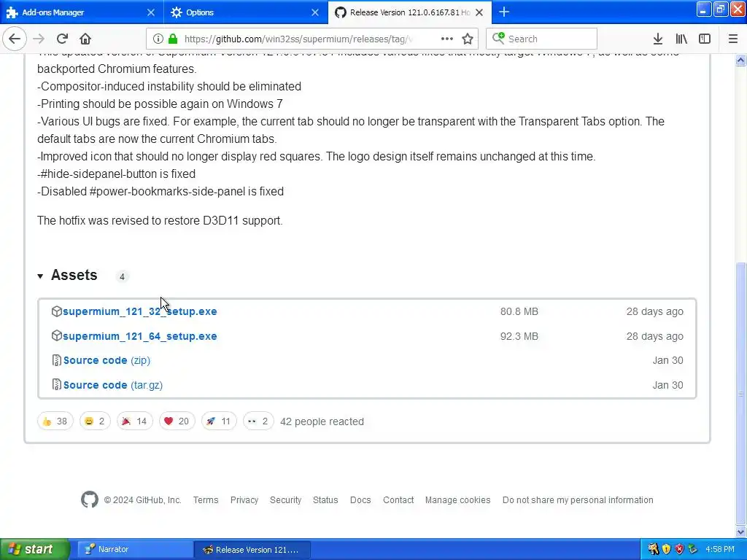The width and height of the screenshot is (747, 560).
Task: Click the 42 people reacted text
Action: point(322,421)
